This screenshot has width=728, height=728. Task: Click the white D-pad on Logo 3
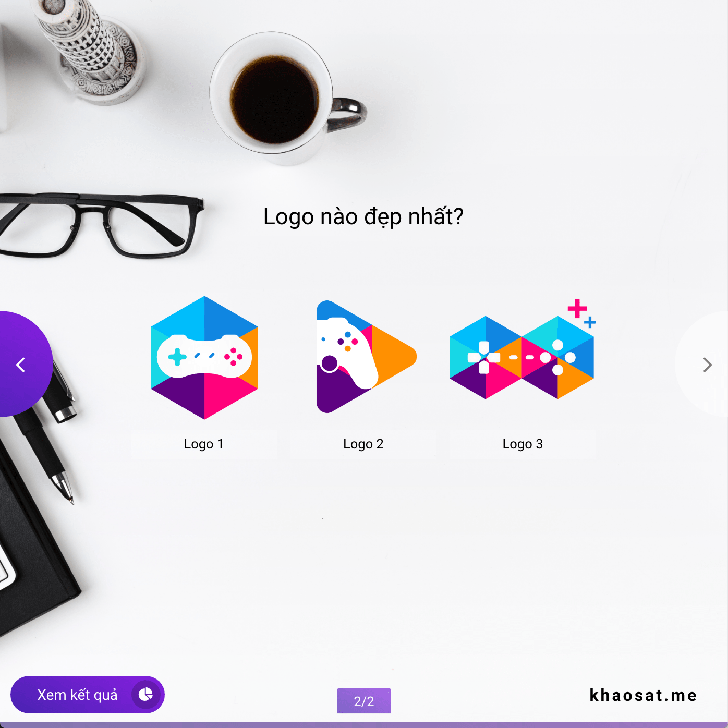(484, 357)
